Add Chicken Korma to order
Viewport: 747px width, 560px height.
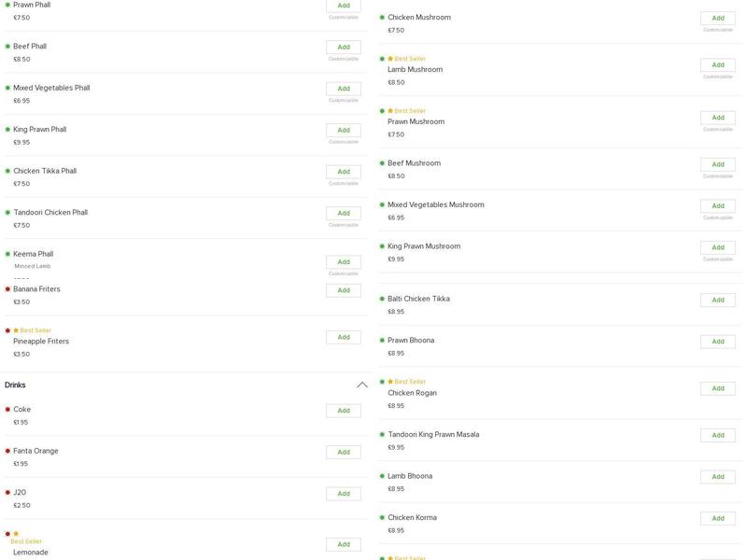coord(718,518)
